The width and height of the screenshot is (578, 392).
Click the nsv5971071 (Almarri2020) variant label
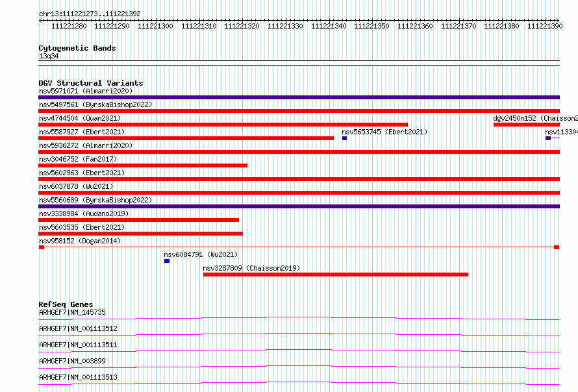pos(86,91)
